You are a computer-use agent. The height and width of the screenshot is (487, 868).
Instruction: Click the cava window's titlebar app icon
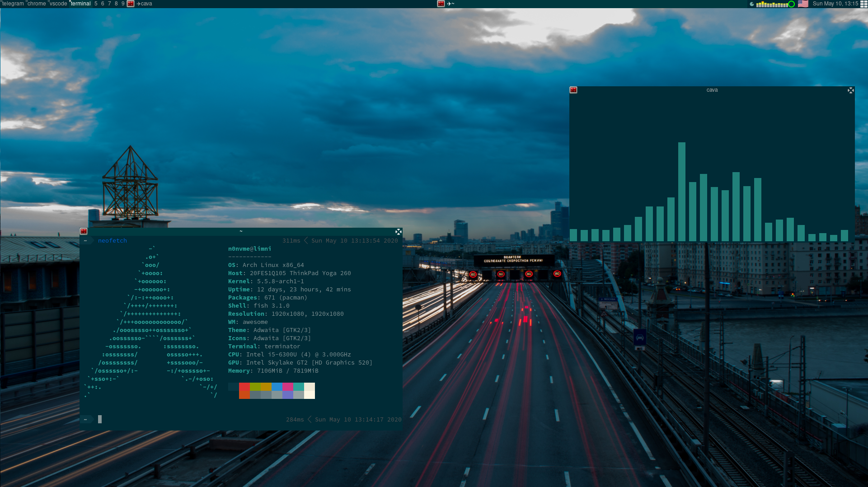click(573, 90)
